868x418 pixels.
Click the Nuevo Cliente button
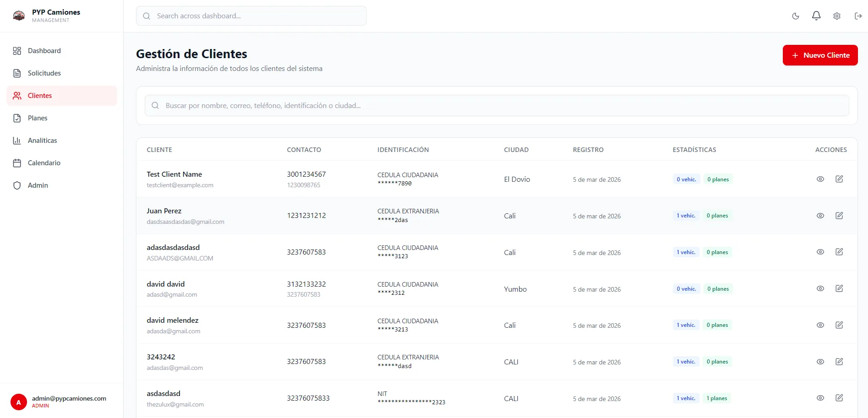point(820,55)
